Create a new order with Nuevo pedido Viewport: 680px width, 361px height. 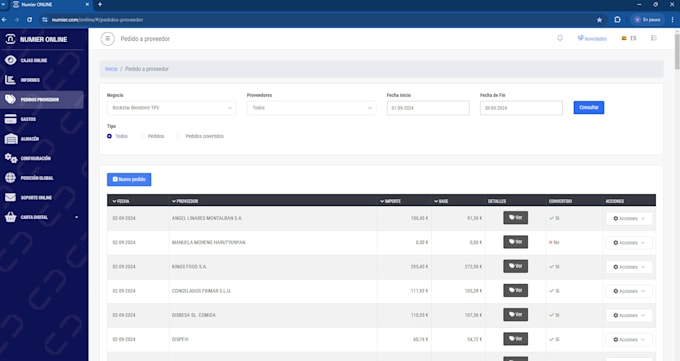coord(129,179)
